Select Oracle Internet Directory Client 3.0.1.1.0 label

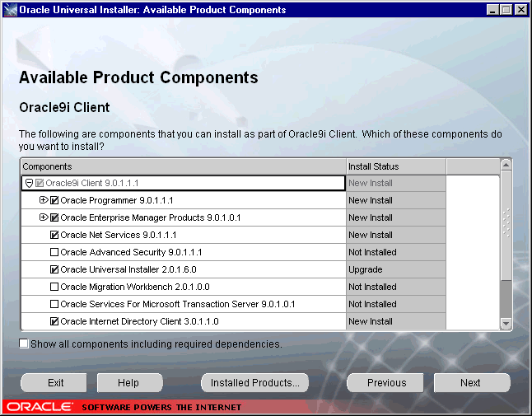point(139,321)
